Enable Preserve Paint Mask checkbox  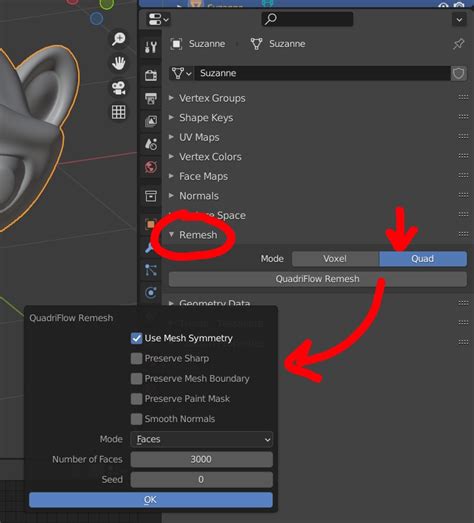136,399
